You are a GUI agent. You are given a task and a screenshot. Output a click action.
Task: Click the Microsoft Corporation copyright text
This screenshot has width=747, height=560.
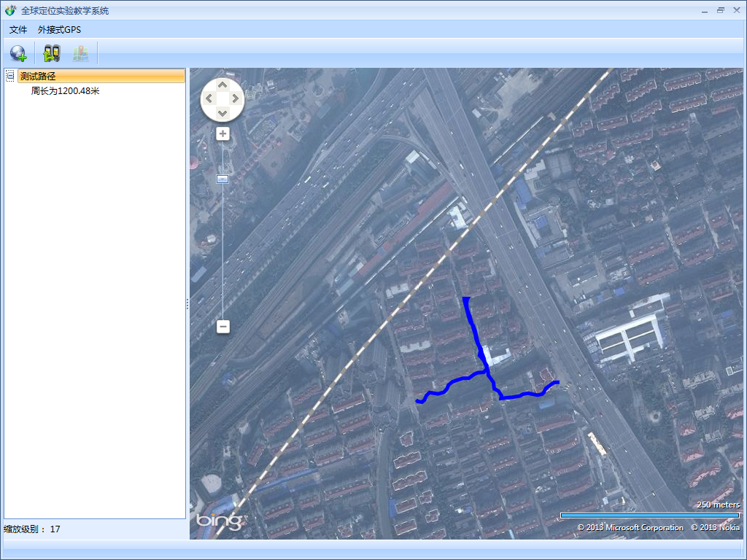[x=630, y=527]
